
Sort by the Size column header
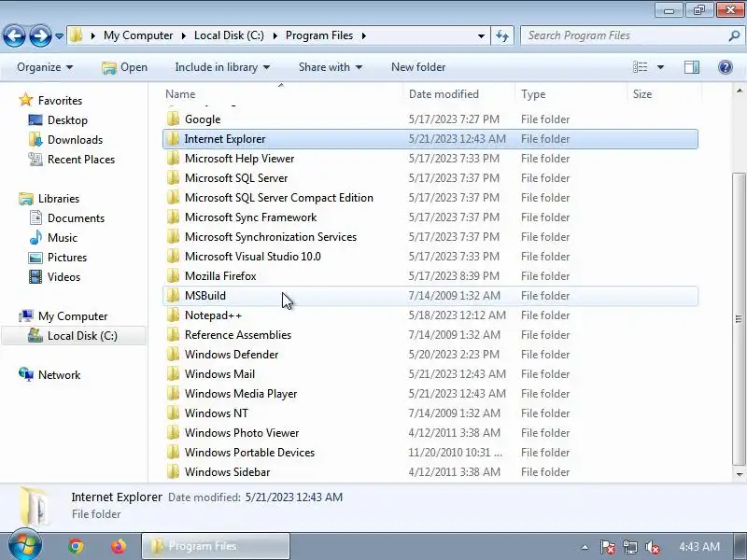coord(664,94)
